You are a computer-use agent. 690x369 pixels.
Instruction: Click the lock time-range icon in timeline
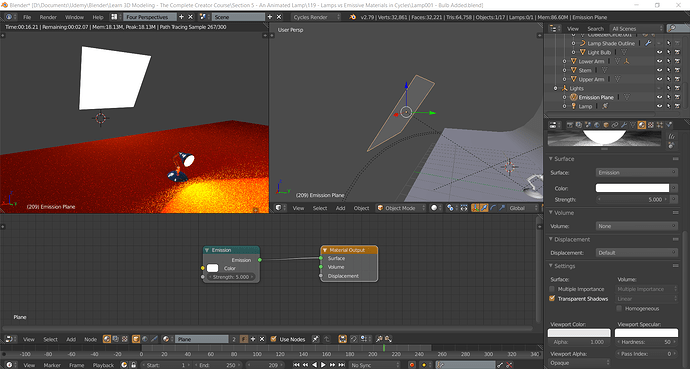coord(133,365)
